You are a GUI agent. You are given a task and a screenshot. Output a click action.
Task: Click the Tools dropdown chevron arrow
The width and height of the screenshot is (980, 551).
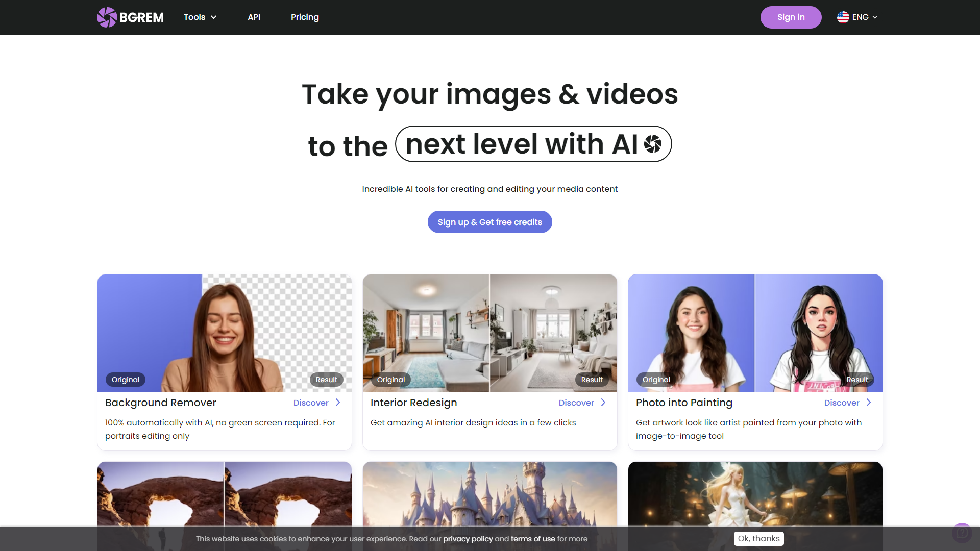pos(214,17)
